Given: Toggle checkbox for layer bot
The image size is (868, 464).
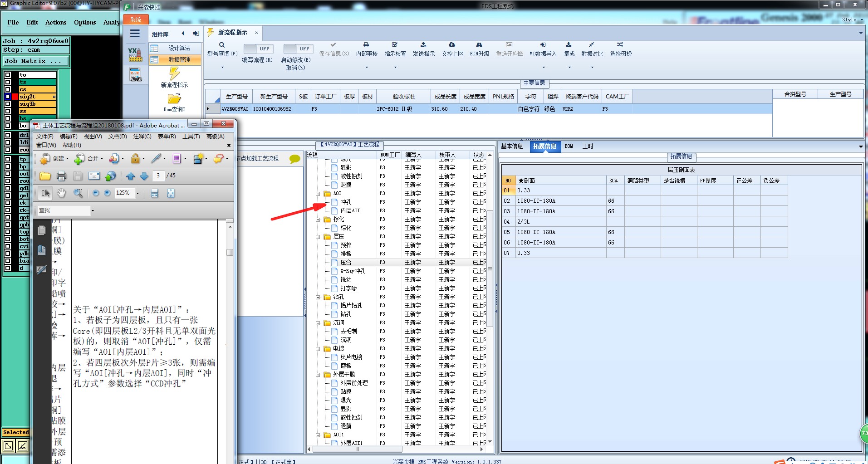Looking at the screenshot, I should coord(8,239).
